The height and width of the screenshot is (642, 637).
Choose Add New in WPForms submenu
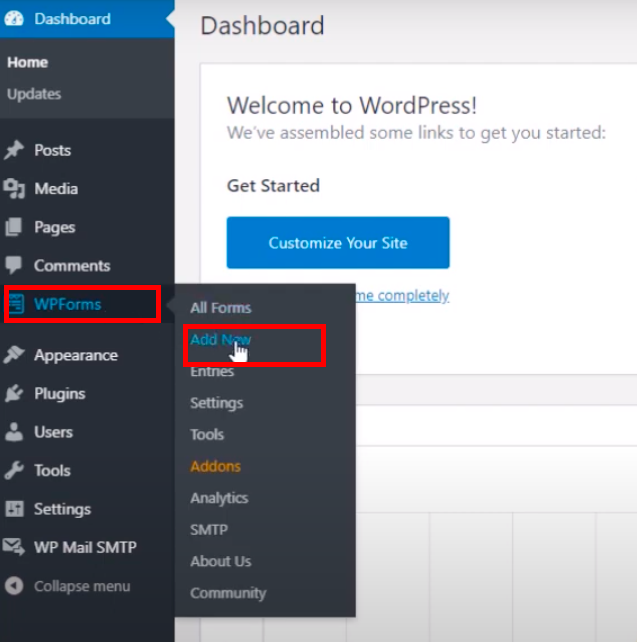coord(221,339)
